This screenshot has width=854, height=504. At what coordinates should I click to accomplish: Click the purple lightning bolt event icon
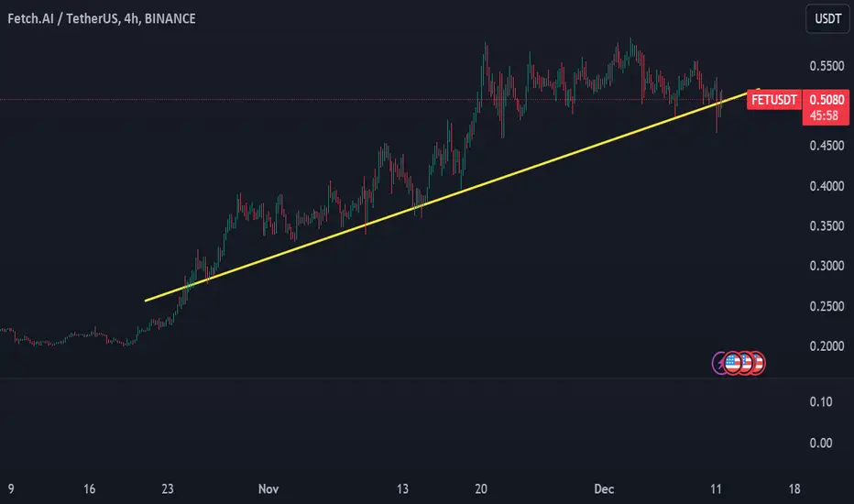click(x=719, y=363)
